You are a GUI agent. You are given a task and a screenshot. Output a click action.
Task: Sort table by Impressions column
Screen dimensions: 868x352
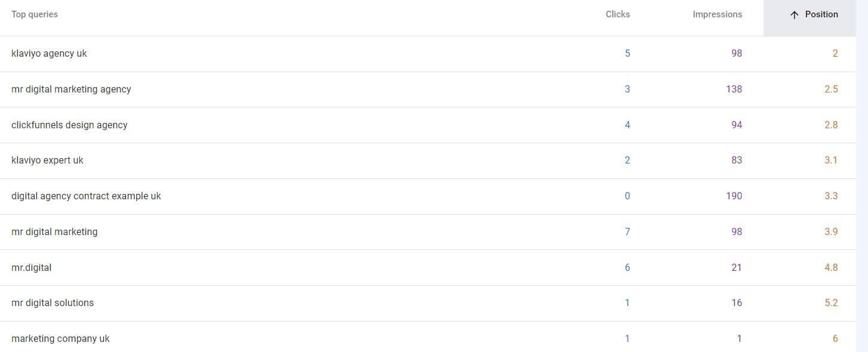point(717,14)
